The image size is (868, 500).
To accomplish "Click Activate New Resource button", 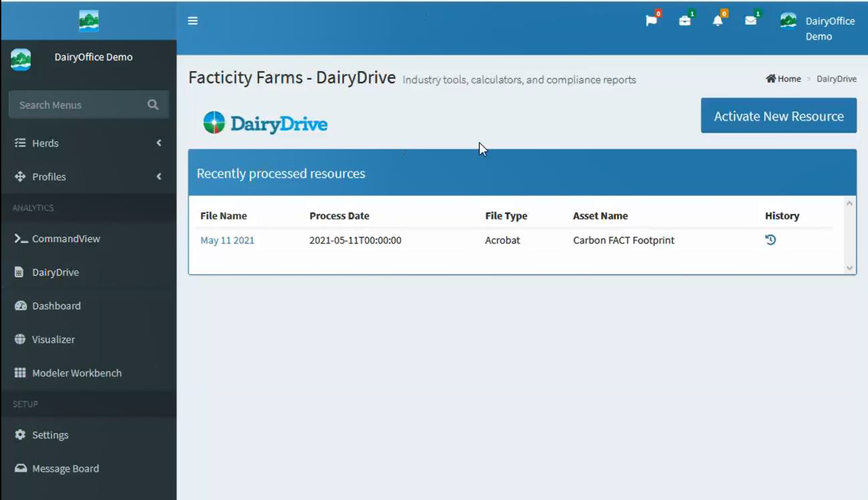I will pos(778,116).
